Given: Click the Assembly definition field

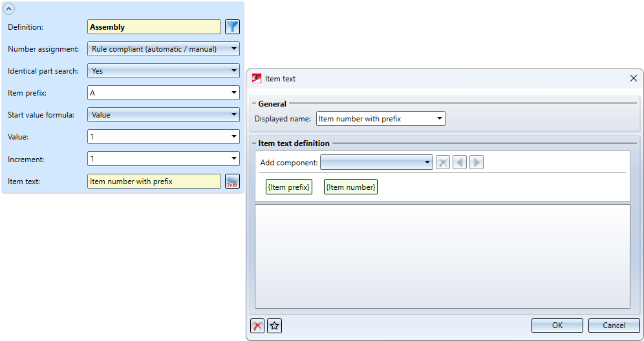Looking at the screenshot, I should (154, 27).
